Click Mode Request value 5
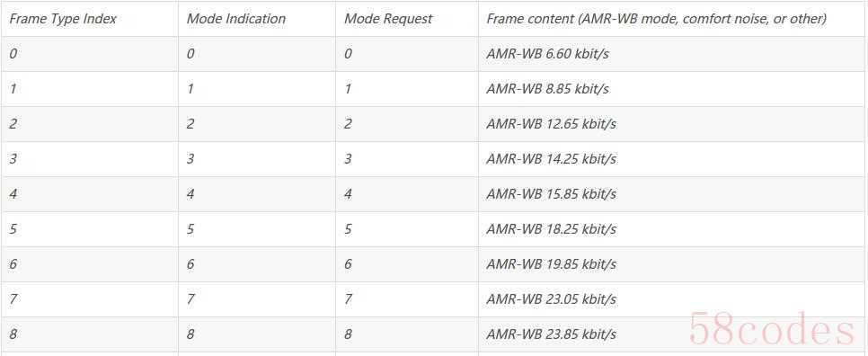868x356 pixels. coord(348,229)
